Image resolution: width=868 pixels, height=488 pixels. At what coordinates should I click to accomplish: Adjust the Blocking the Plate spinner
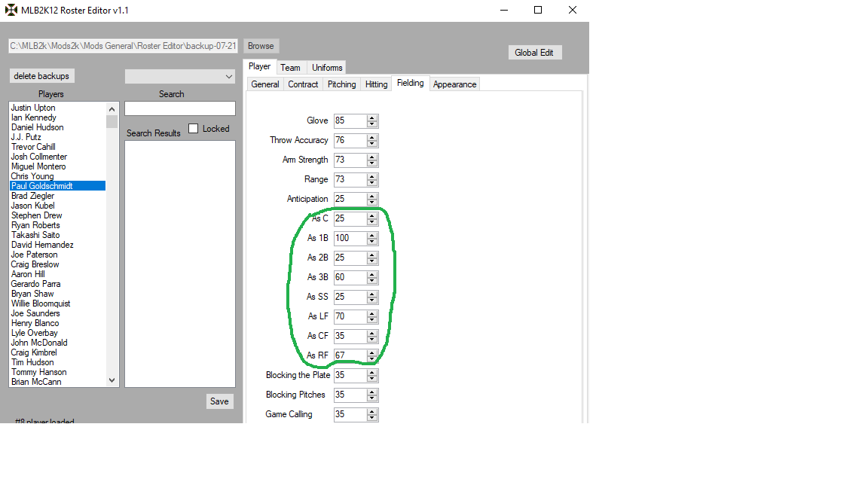coord(372,375)
